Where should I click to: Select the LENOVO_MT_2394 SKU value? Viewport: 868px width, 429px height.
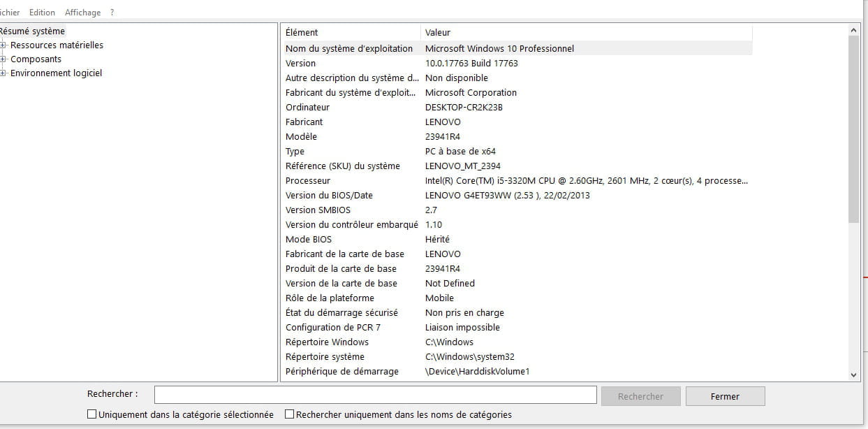[x=462, y=166]
